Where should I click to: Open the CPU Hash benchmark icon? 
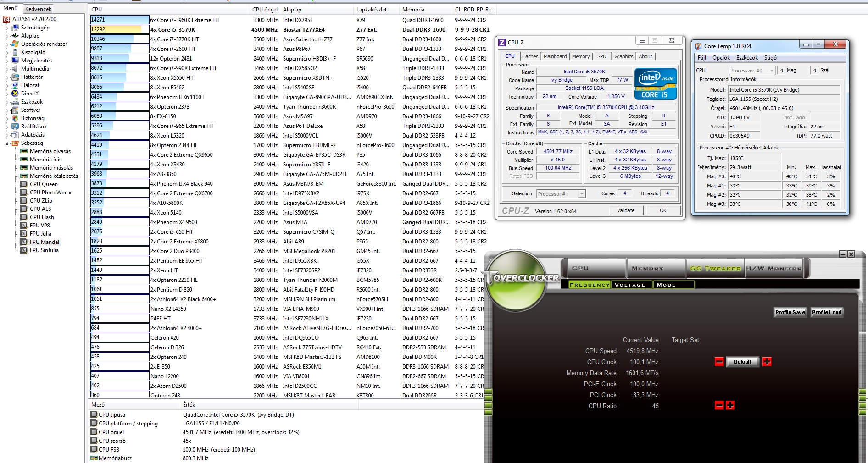tap(24, 217)
